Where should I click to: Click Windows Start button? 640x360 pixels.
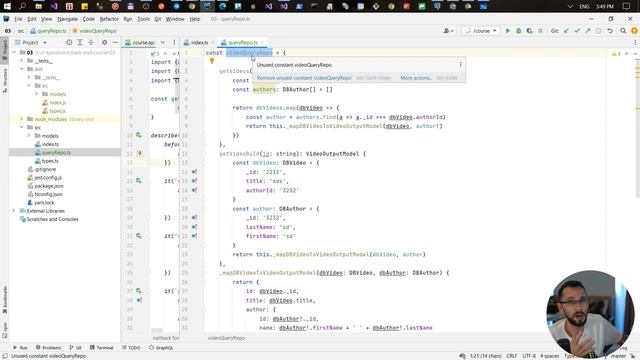coord(7,6)
